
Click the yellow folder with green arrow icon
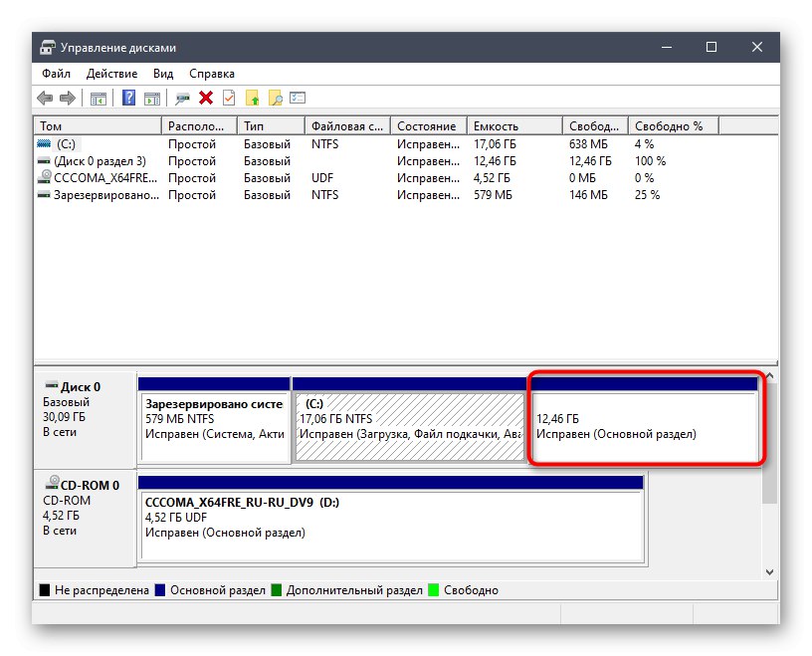coord(252,98)
